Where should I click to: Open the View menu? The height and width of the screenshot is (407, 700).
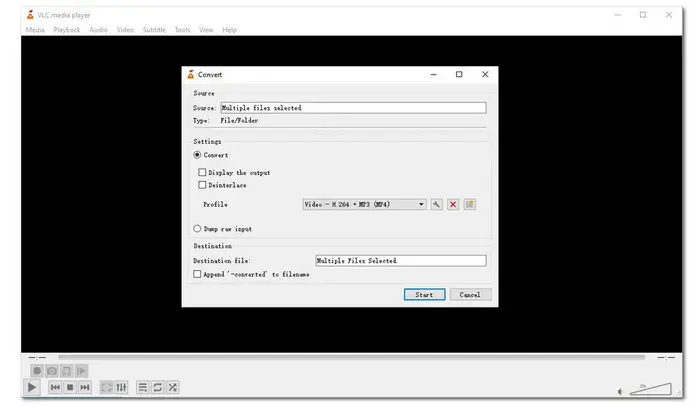click(206, 30)
